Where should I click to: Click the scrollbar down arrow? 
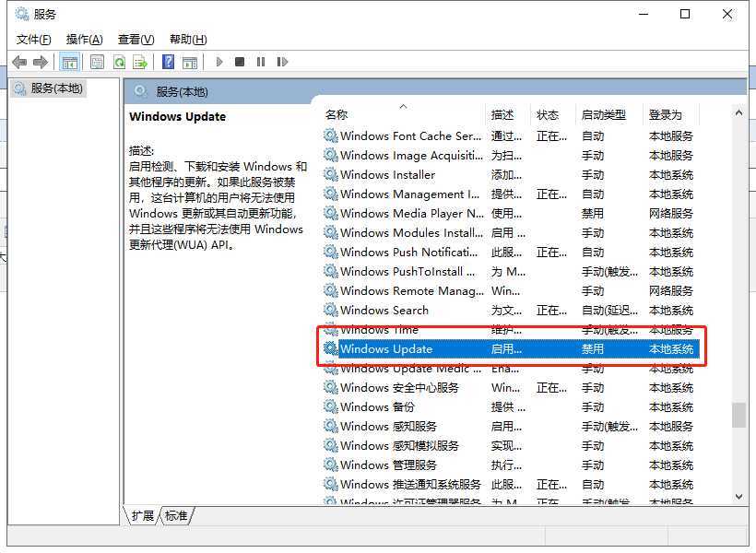pos(738,496)
